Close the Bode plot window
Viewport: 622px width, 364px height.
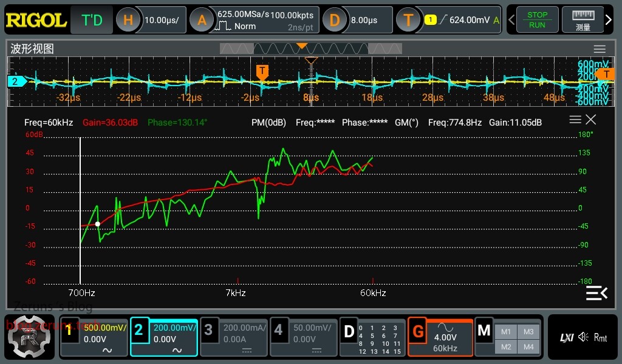coord(591,120)
